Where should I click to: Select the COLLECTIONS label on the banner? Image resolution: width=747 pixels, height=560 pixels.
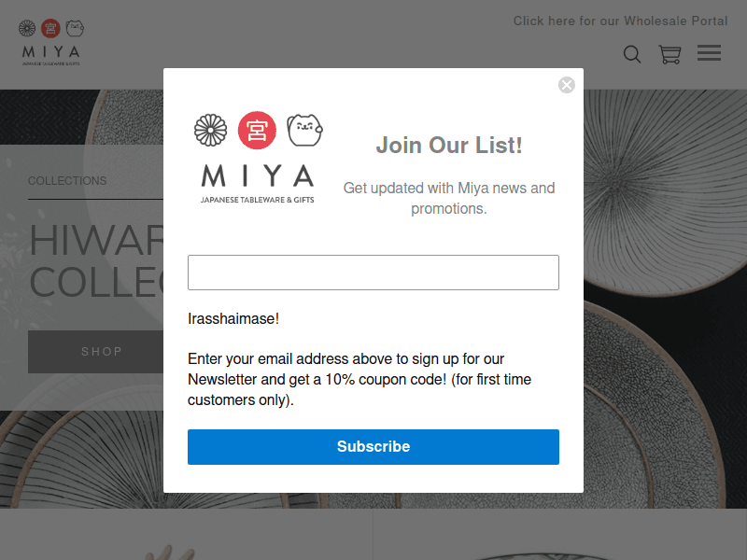[67, 181]
